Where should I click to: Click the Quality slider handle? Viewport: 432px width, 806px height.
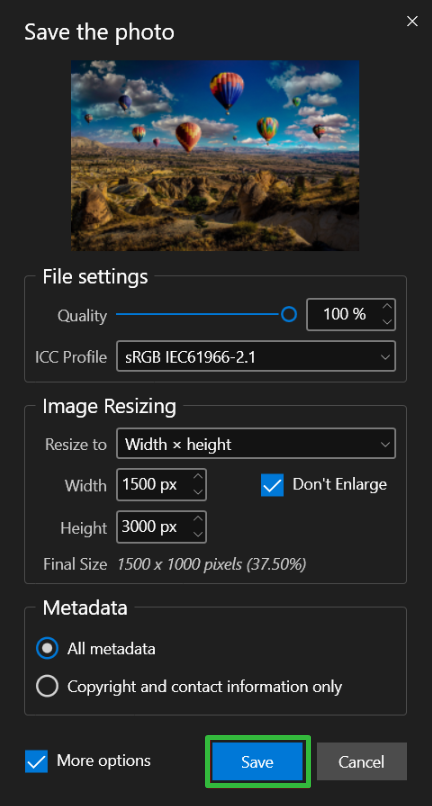[x=290, y=314]
